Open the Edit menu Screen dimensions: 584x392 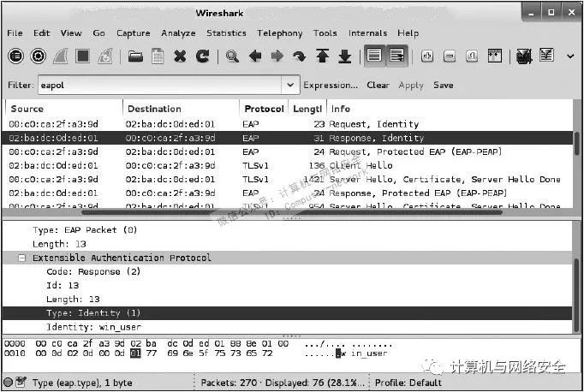[x=41, y=33]
